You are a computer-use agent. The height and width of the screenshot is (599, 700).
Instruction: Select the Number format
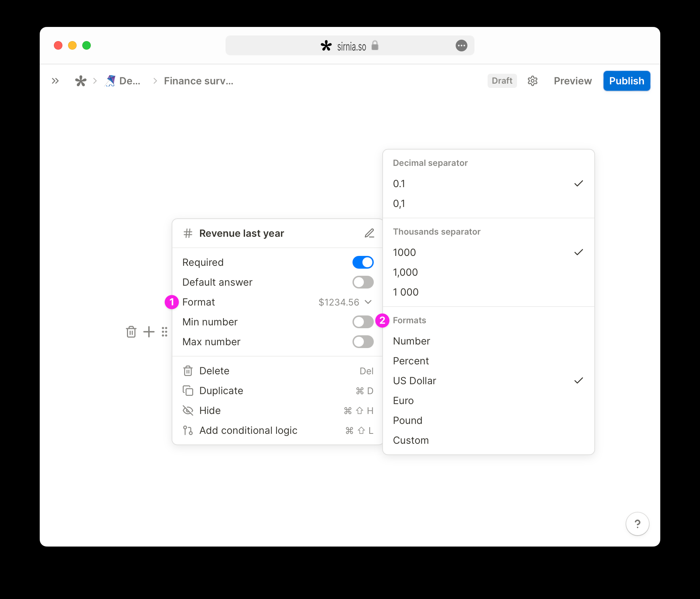coord(488,341)
